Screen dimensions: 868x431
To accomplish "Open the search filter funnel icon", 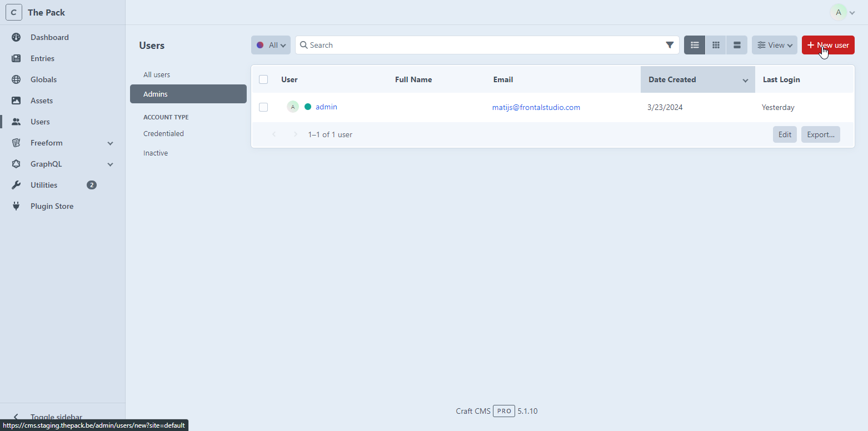I will click(670, 45).
